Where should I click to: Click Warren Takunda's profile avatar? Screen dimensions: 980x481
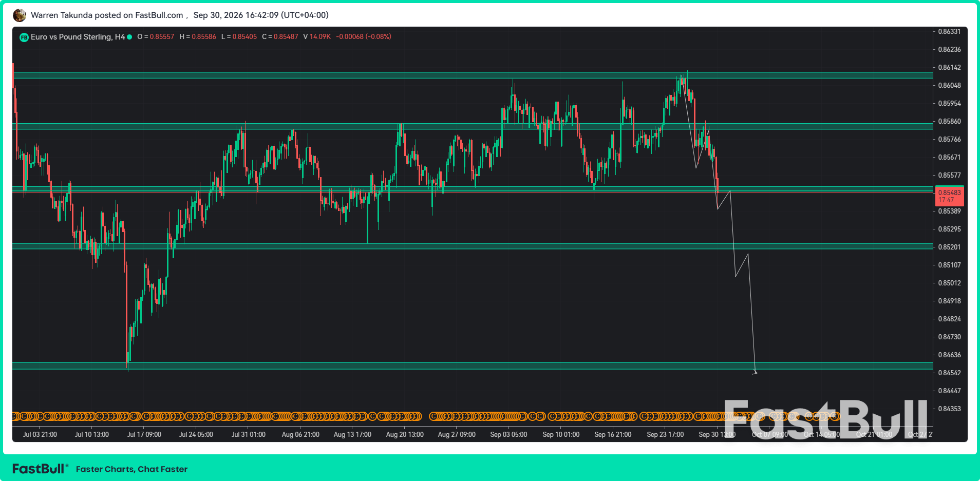(20, 15)
